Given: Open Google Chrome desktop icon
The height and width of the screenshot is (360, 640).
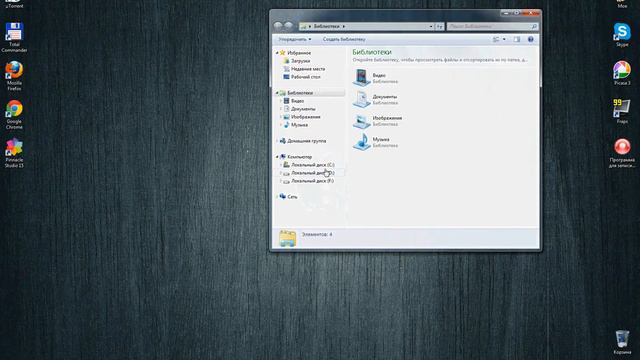Looking at the screenshot, I should (14, 115).
